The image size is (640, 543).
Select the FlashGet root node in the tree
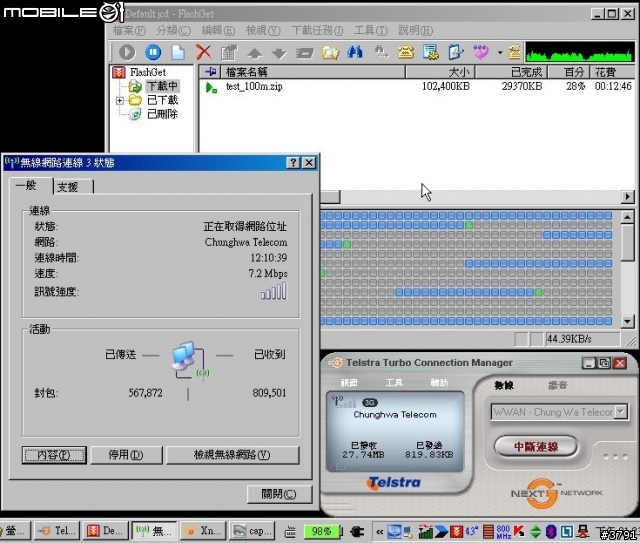click(x=147, y=72)
